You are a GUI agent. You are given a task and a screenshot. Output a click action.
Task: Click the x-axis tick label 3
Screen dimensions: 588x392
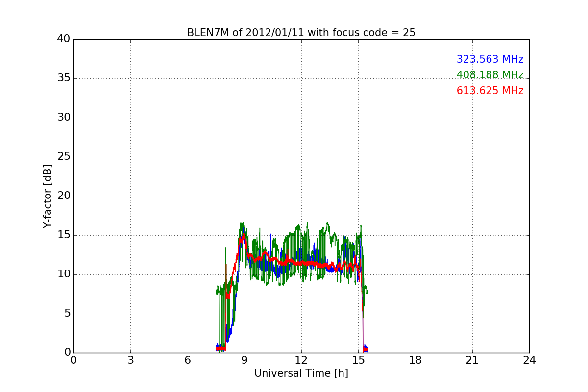point(130,360)
